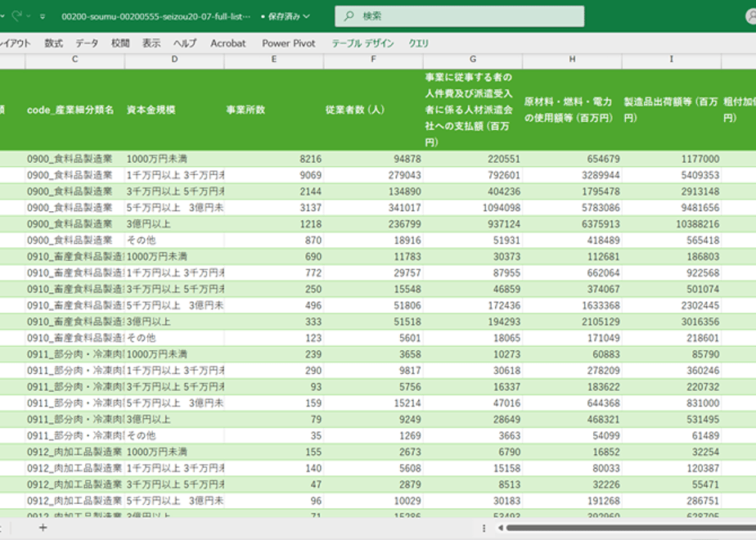This screenshot has width=756, height=540.
Task: Click the horizontal scrollbar thumb
Action: point(631,528)
